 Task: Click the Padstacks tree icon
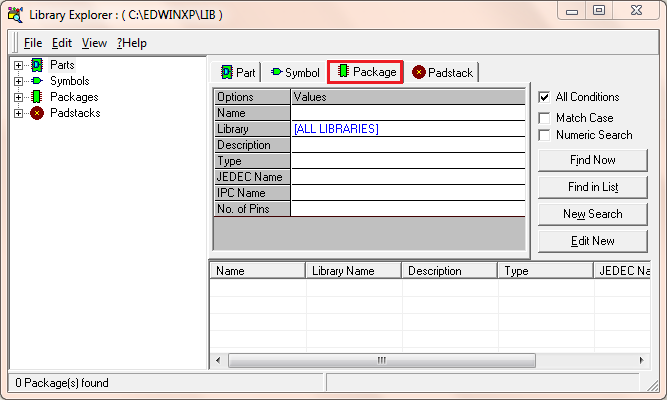[x=37, y=113]
